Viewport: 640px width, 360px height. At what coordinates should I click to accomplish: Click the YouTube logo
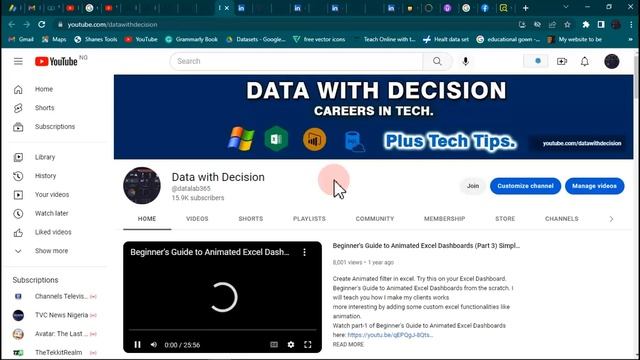pyautogui.click(x=56, y=61)
